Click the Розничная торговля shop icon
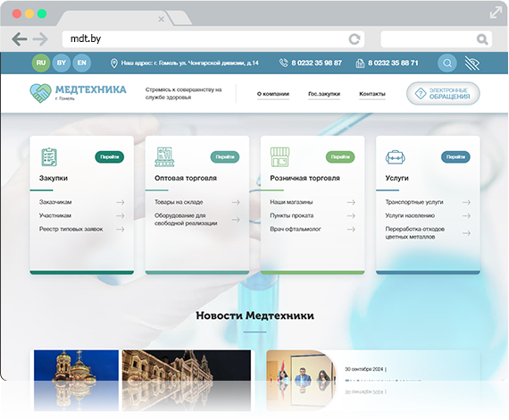509x420 pixels. click(x=280, y=157)
